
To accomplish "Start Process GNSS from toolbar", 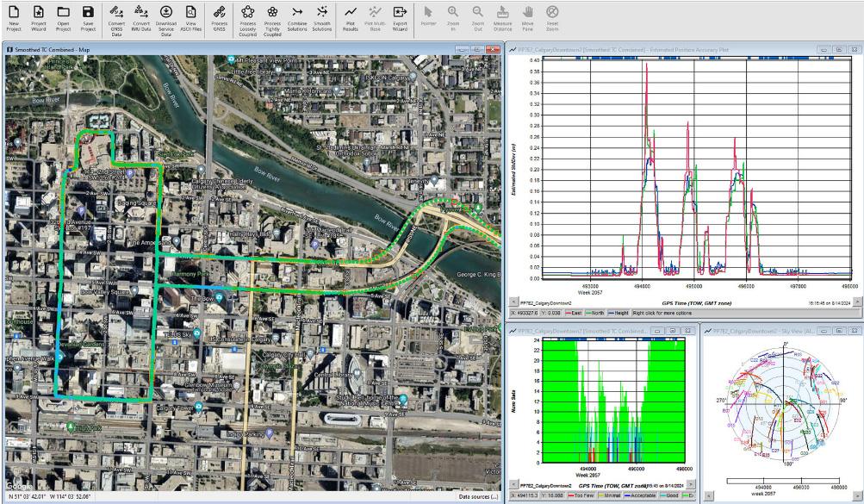I will pyautogui.click(x=220, y=18).
